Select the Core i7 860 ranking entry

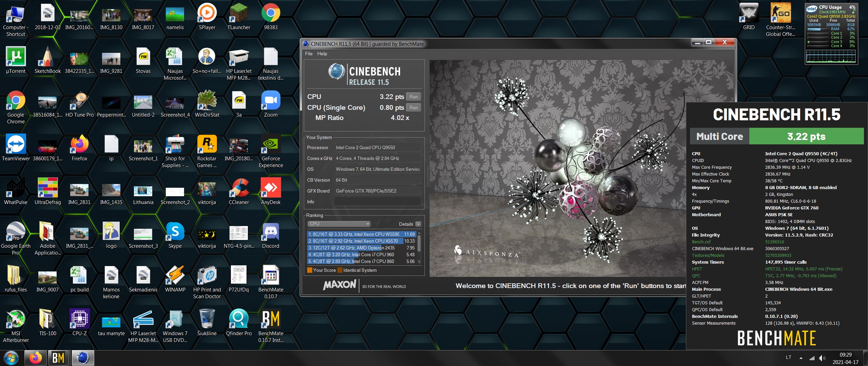pyautogui.click(x=361, y=261)
